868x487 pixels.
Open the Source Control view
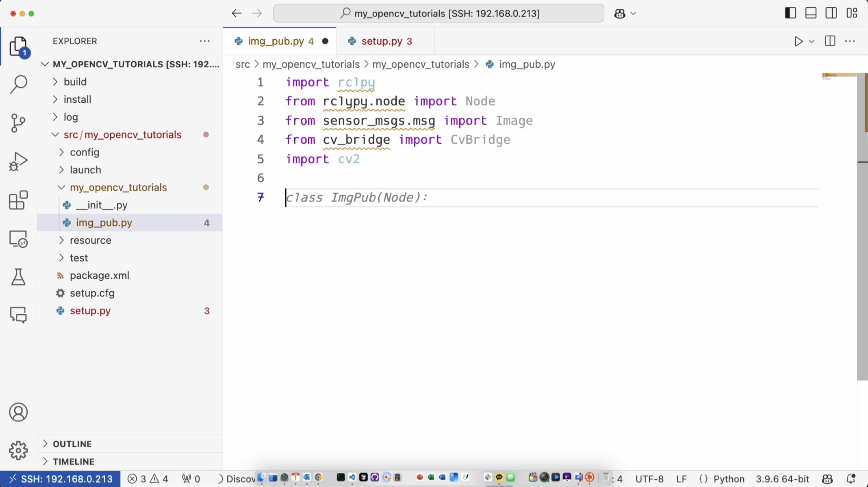coord(18,123)
